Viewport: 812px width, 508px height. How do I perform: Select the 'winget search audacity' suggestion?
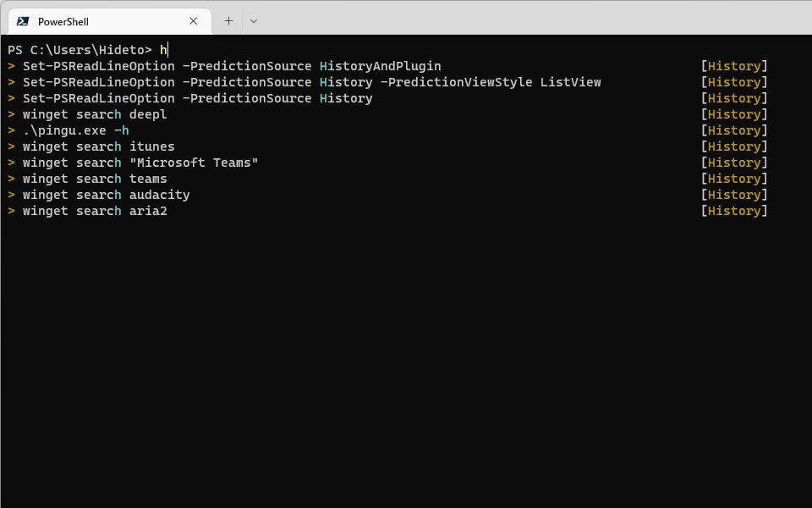tap(106, 195)
